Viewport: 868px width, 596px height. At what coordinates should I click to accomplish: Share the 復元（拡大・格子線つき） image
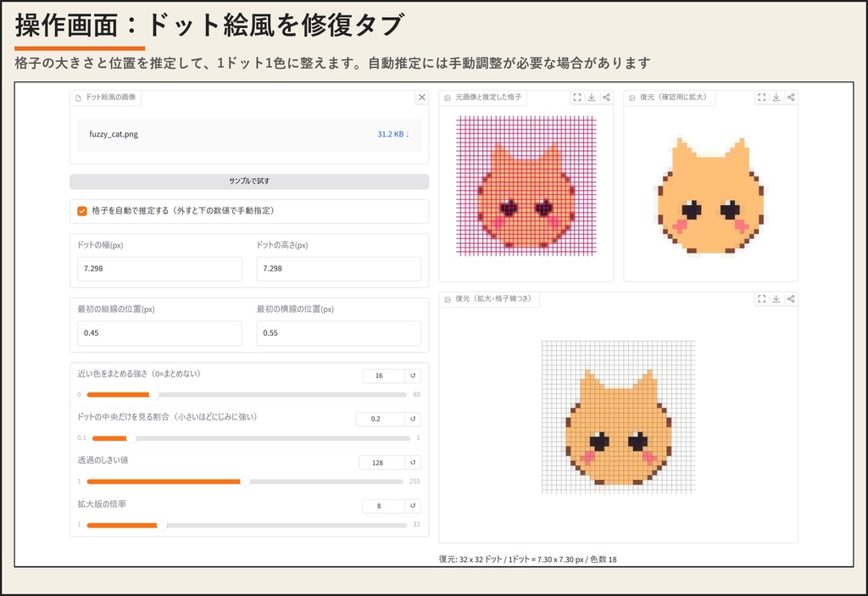(791, 299)
